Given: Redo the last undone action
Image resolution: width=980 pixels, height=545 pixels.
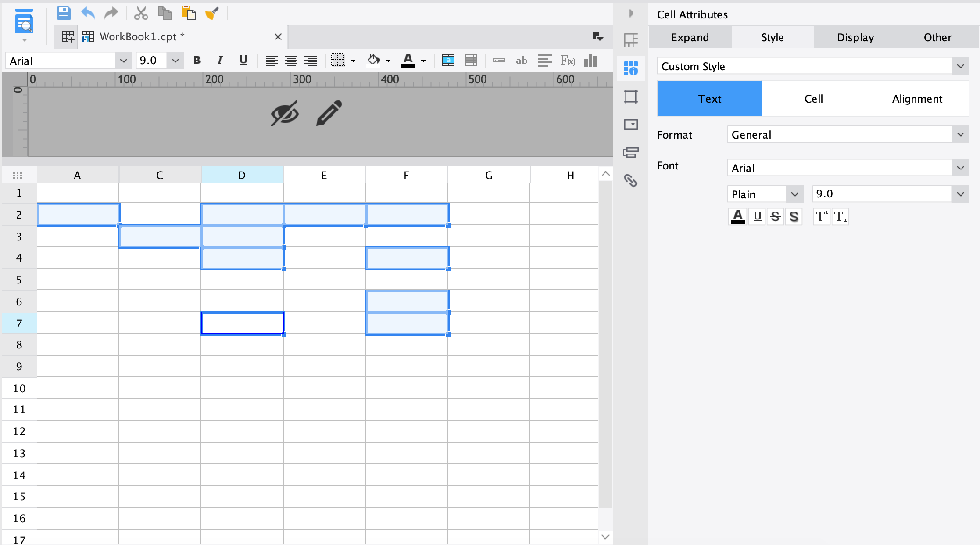Looking at the screenshot, I should click(111, 13).
